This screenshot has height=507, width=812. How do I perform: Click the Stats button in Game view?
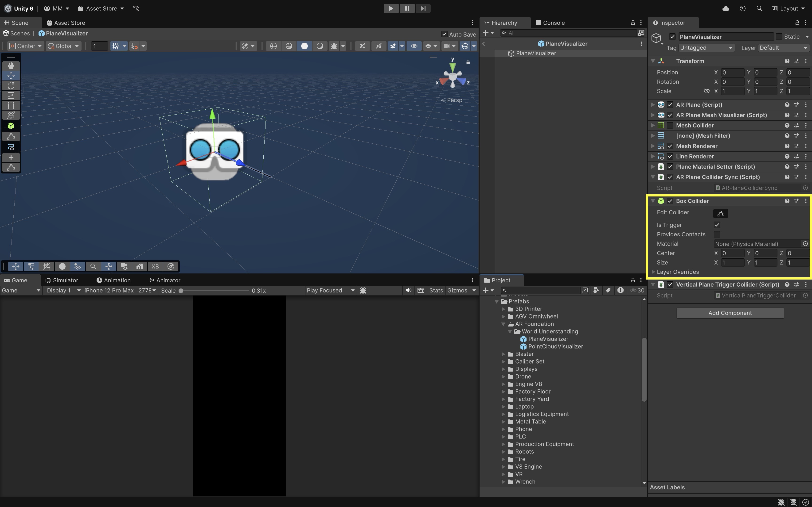click(x=436, y=290)
